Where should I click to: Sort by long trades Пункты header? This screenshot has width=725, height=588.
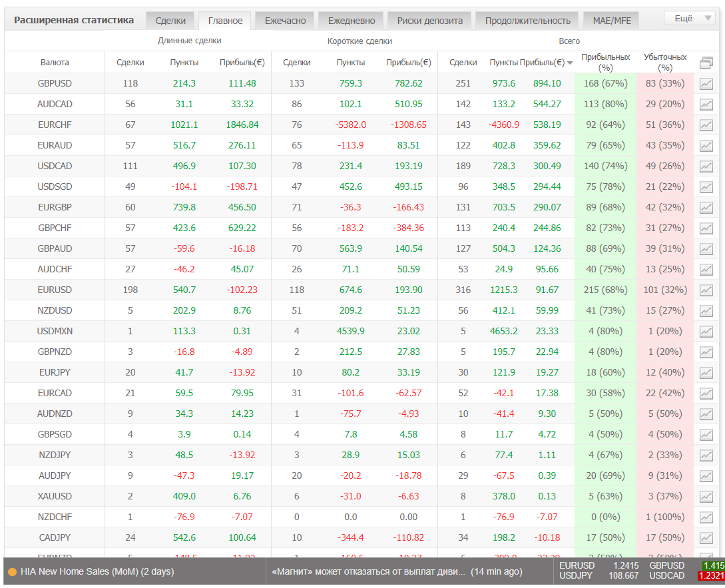[x=184, y=63]
